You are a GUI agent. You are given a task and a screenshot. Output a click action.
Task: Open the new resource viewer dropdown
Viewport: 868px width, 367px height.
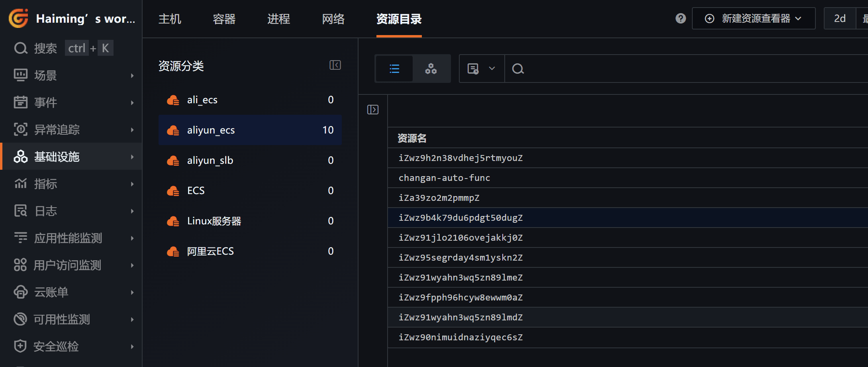753,18
